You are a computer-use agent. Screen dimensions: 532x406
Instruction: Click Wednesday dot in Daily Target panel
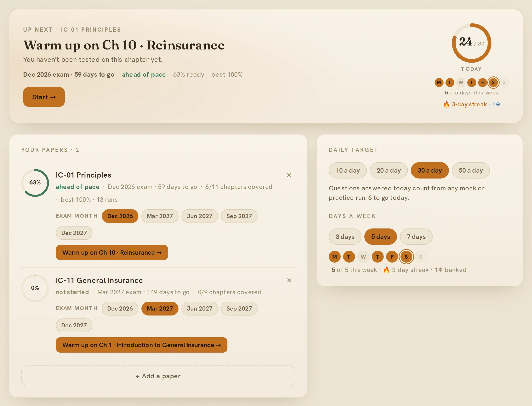coord(363,257)
